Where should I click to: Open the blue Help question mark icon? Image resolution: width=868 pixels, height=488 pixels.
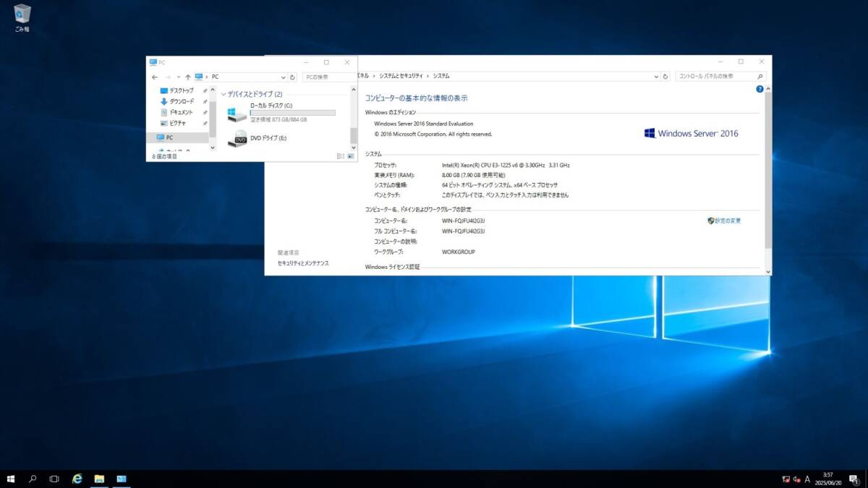(759, 89)
